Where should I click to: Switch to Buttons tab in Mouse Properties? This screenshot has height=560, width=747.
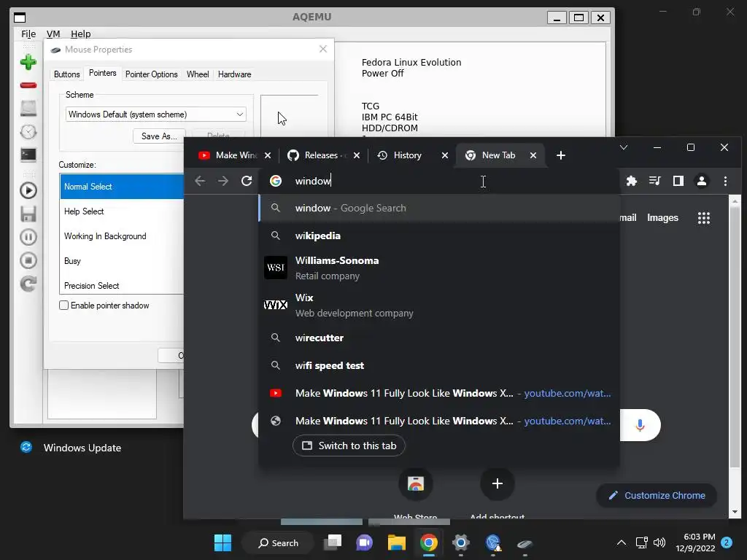coord(66,74)
